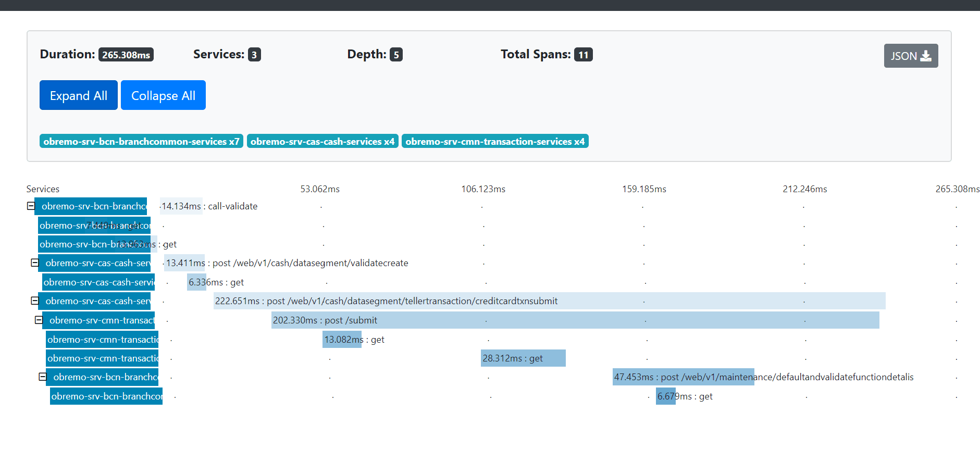This screenshot has width=980, height=450.
Task: Click the Services 3 badge
Action: click(254, 55)
